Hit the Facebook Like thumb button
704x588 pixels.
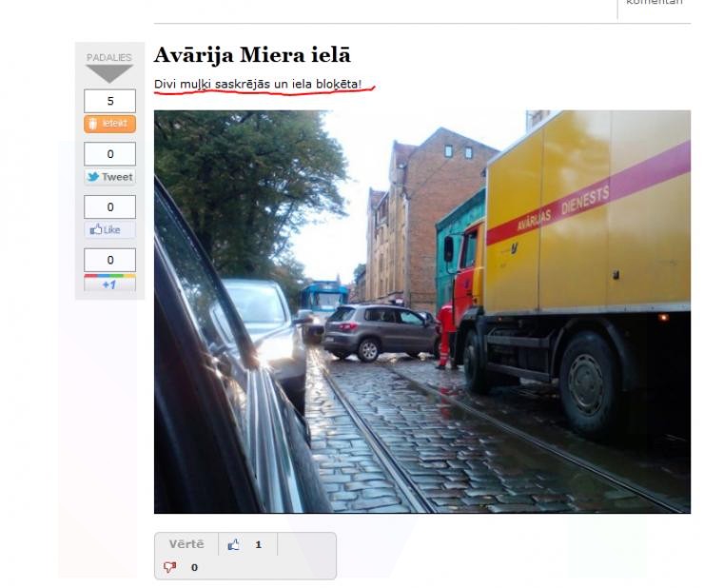coord(110,230)
